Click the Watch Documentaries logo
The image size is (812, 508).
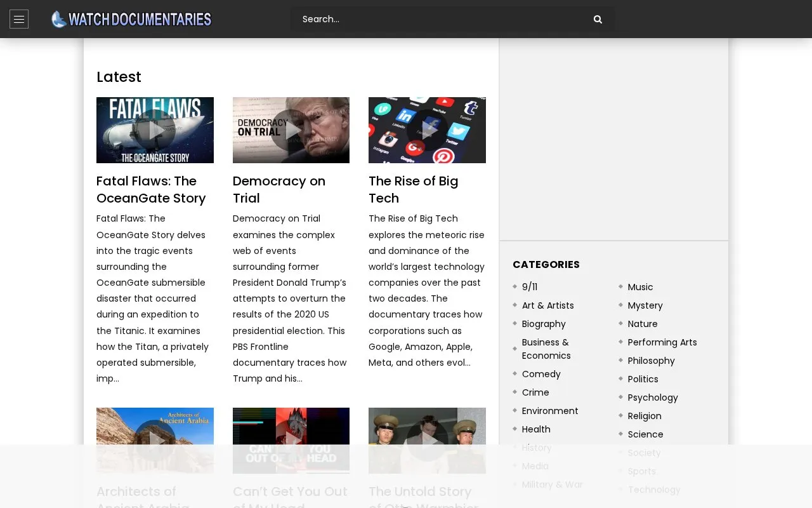pyautogui.click(x=131, y=19)
